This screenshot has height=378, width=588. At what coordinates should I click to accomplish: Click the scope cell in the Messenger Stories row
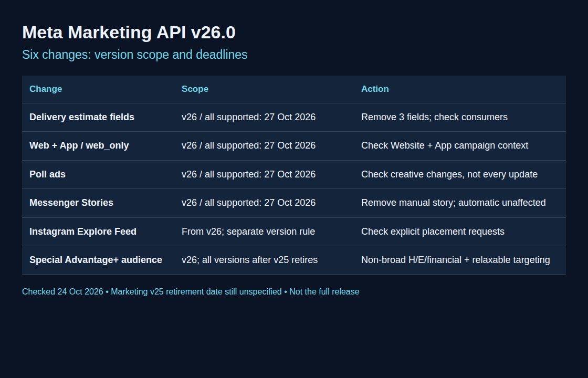[249, 203]
